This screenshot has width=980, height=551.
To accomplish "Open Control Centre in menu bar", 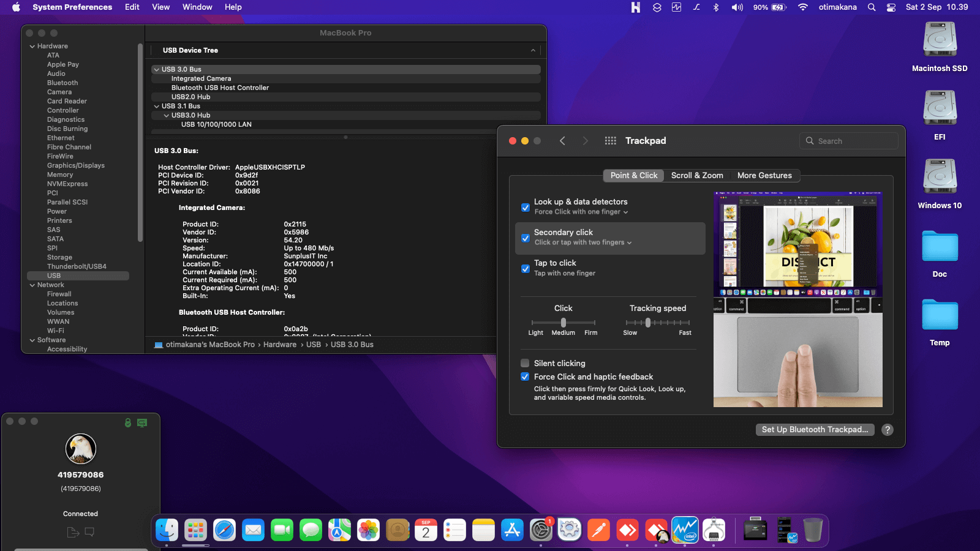I will [891, 7].
